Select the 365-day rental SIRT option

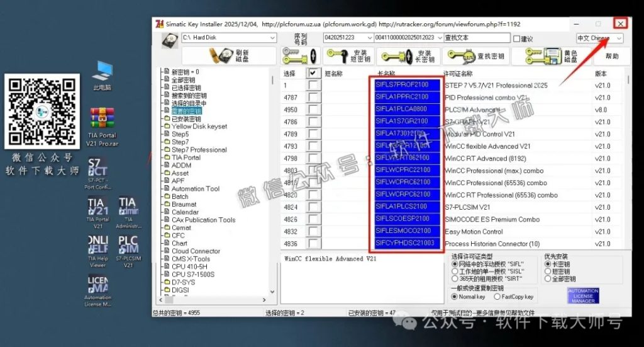pyautogui.click(x=455, y=279)
